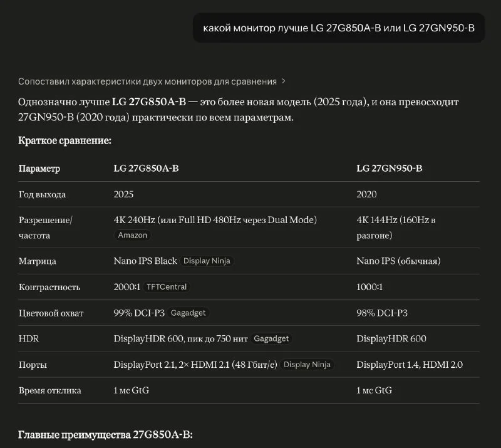Expand the 'Сопоставил характеристики' thinking chevron
This screenshot has height=448, width=501.
(x=284, y=81)
